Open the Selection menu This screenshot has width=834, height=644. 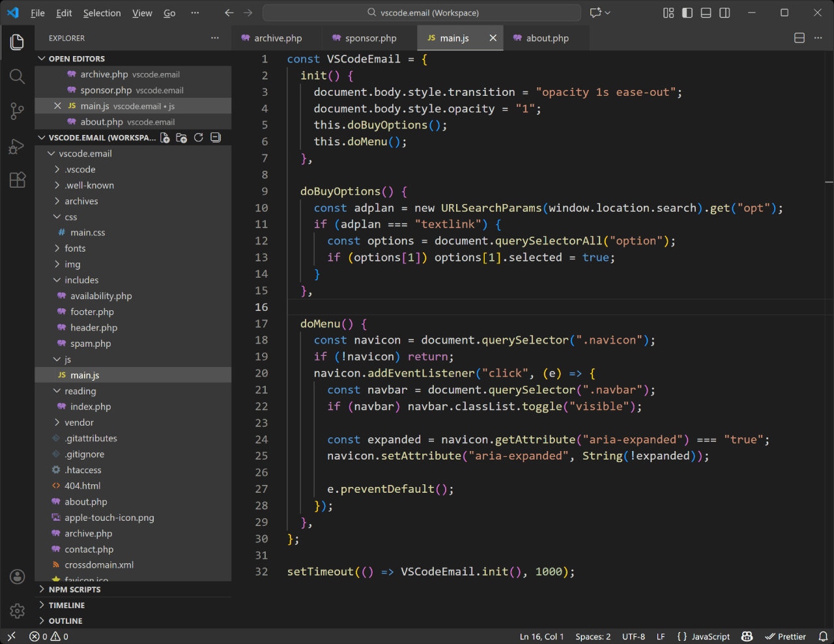click(102, 13)
